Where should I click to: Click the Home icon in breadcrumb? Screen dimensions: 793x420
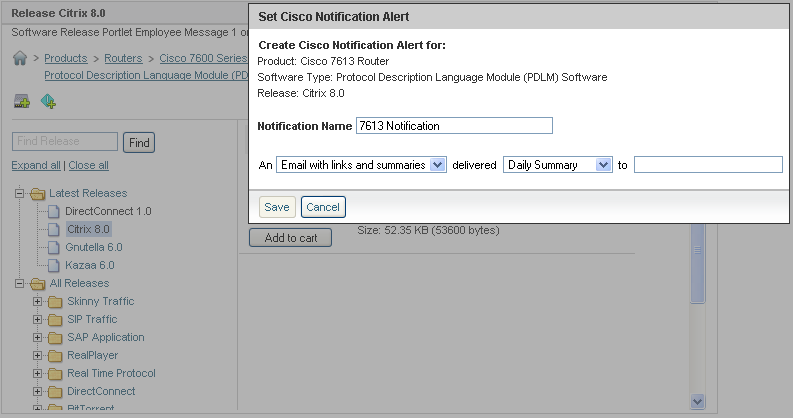[x=20, y=58]
